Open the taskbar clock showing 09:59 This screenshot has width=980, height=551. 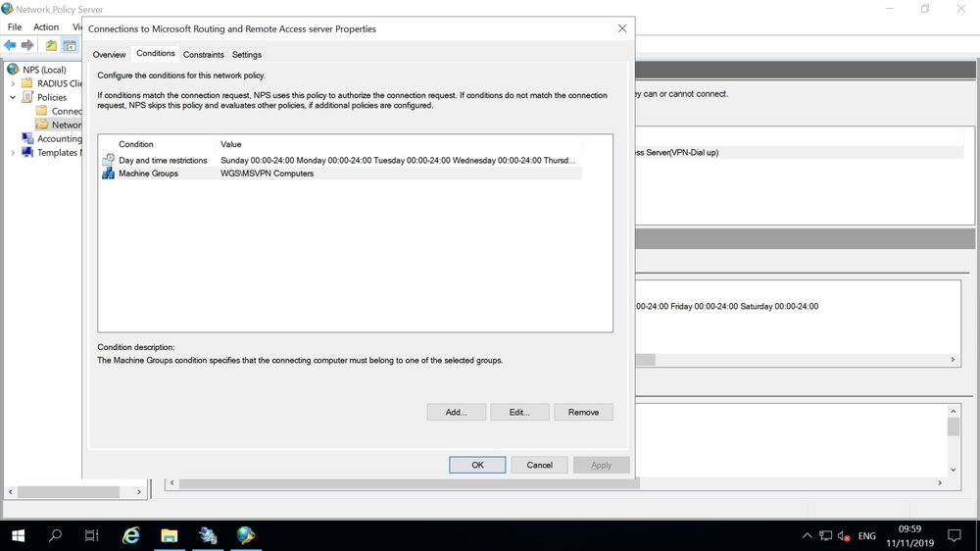pos(909,536)
